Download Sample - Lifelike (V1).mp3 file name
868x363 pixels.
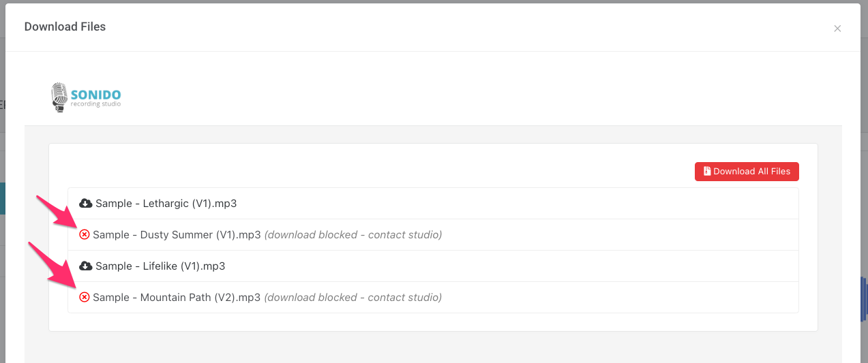pos(160,266)
